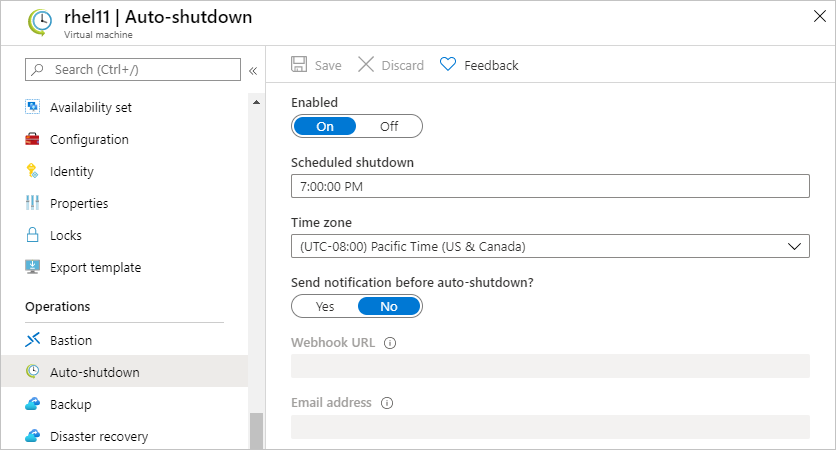Click the Availability set icon in sidebar
Image resolution: width=836 pixels, height=450 pixels.
(x=33, y=107)
